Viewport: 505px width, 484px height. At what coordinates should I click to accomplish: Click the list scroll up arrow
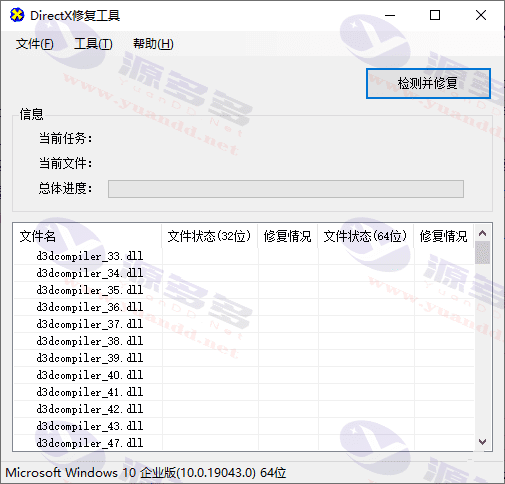[482, 233]
